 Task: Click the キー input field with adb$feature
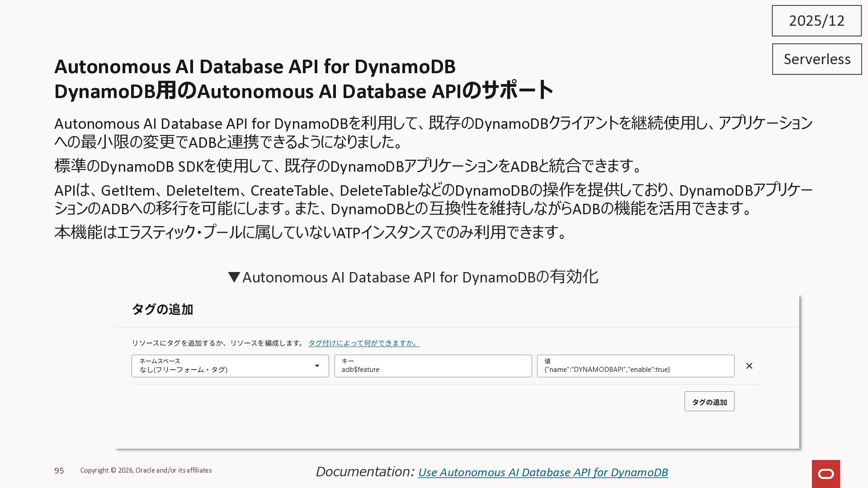point(433,366)
